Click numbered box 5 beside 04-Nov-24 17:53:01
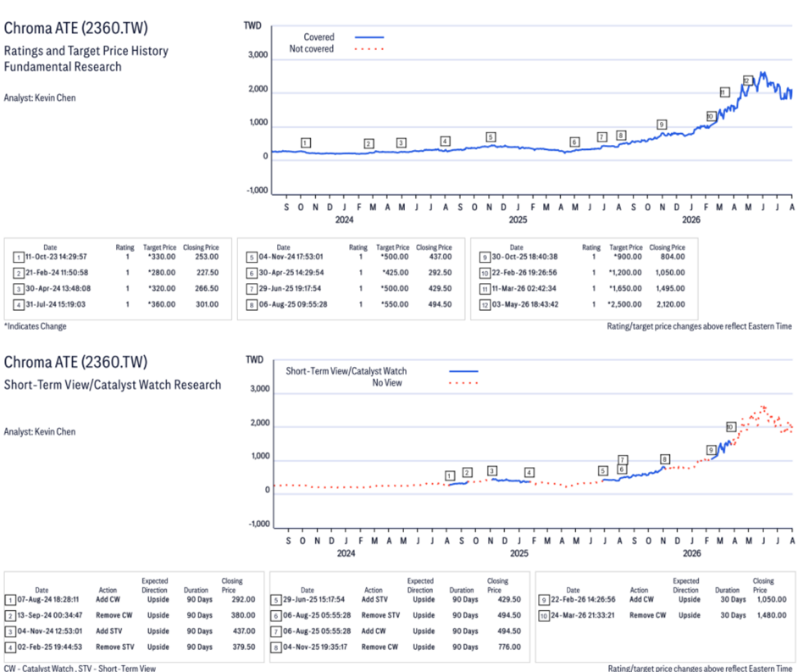This screenshot has width=798, height=672. click(252, 258)
